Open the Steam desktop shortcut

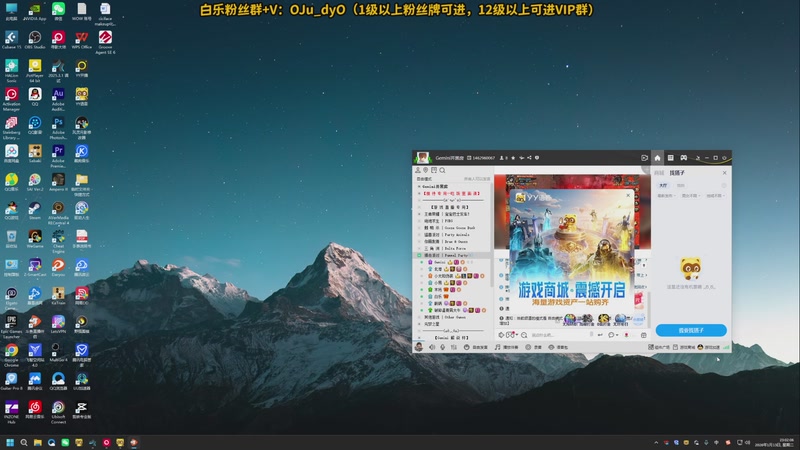point(35,211)
